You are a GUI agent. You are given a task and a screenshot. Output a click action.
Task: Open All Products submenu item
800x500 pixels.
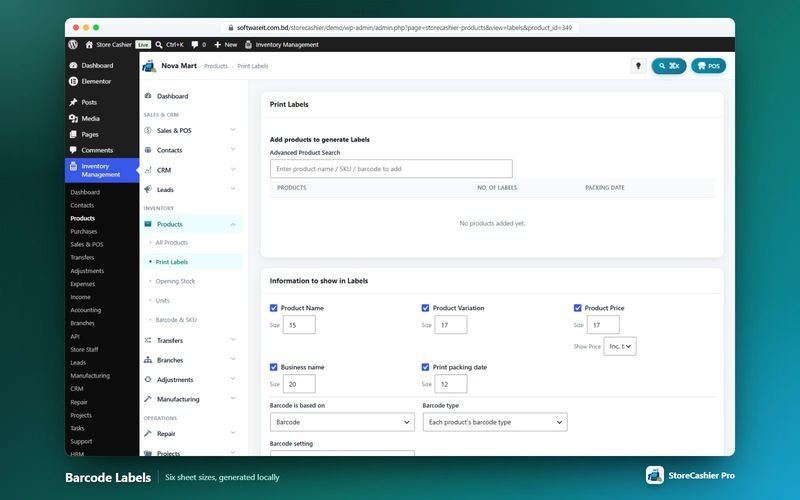coord(171,242)
